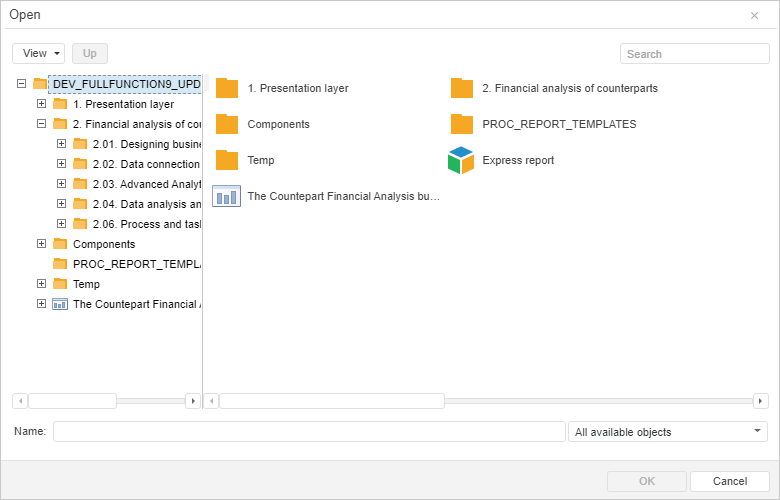Open the Temp folder icon in the file list
Screen dimensions: 780x500
227,160
